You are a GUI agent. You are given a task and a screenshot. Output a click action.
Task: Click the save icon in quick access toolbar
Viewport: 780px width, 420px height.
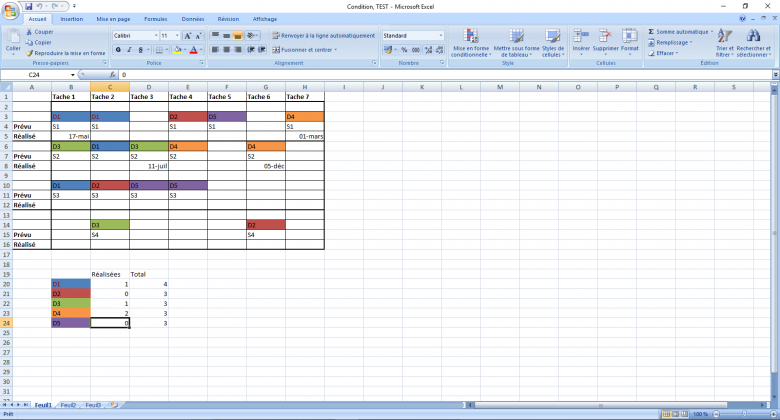(x=29, y=6)
